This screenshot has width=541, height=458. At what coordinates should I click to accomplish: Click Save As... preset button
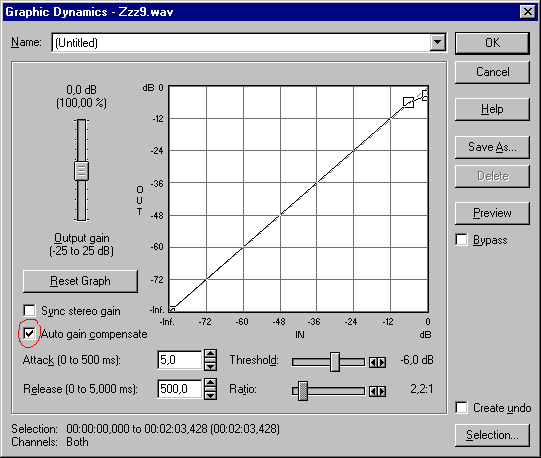492,147
